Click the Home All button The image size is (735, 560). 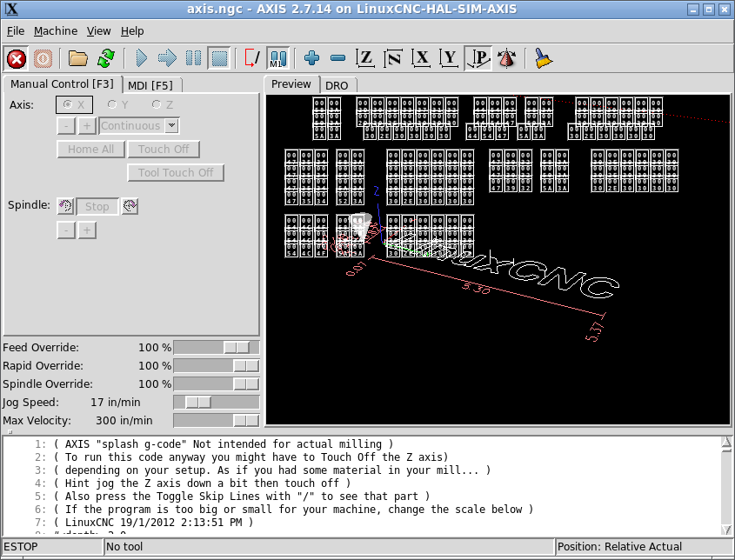click(x=91, y=149)
